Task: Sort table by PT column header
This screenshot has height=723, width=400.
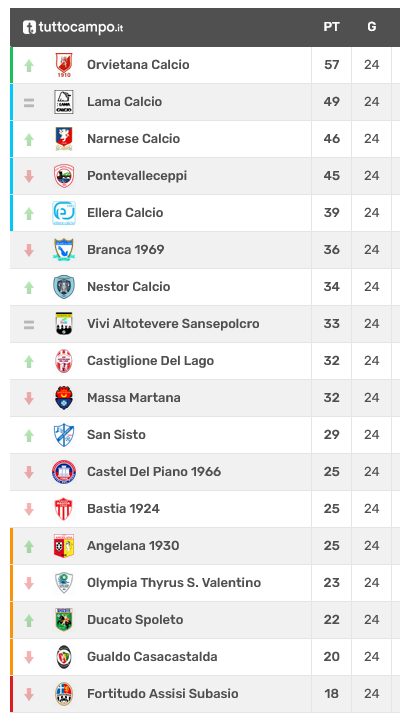Action: [331, 27]
